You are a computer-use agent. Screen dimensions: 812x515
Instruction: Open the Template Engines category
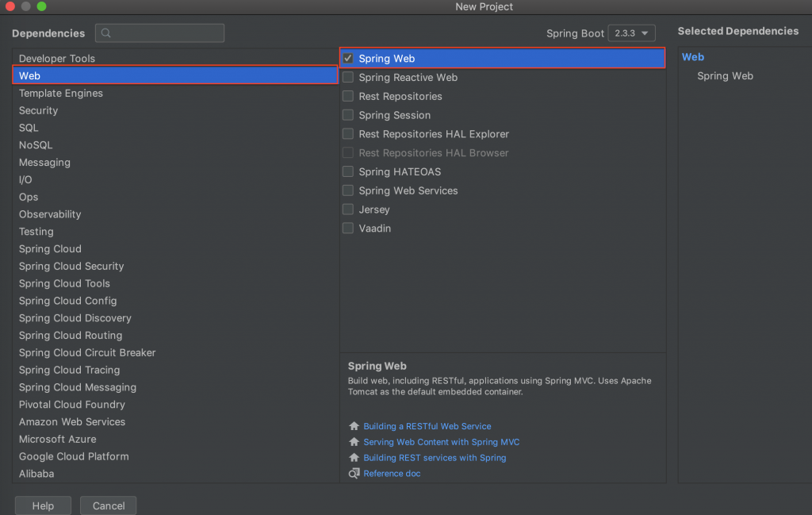click(x=175, y=94)
